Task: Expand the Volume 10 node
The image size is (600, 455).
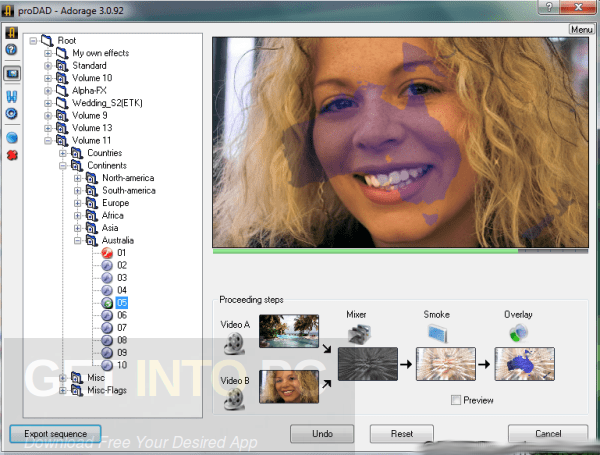Action: coord(48,78)
